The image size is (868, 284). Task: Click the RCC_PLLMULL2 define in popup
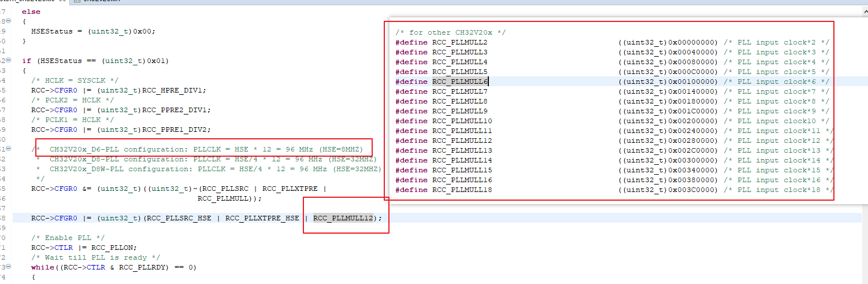pyautogui.click(x=459, y=42)
